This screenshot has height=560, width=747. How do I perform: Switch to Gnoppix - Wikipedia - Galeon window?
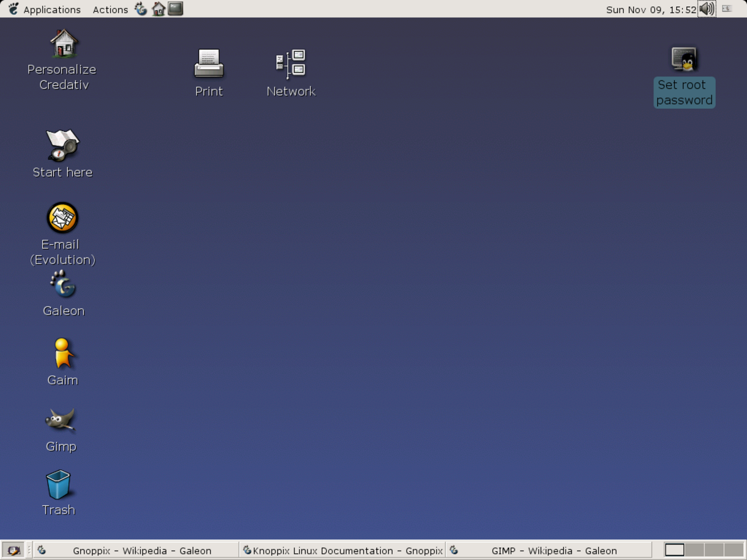136,550
